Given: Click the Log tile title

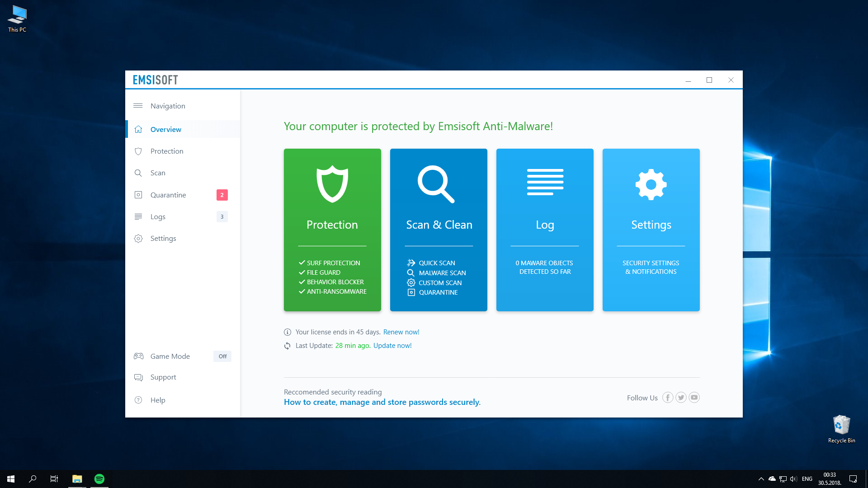Looking at the screenshot, I should click(545, 225).
